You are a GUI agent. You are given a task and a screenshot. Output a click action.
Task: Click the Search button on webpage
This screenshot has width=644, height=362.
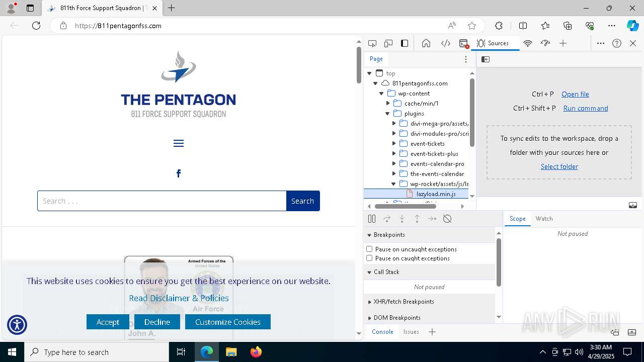pos(303,201)
